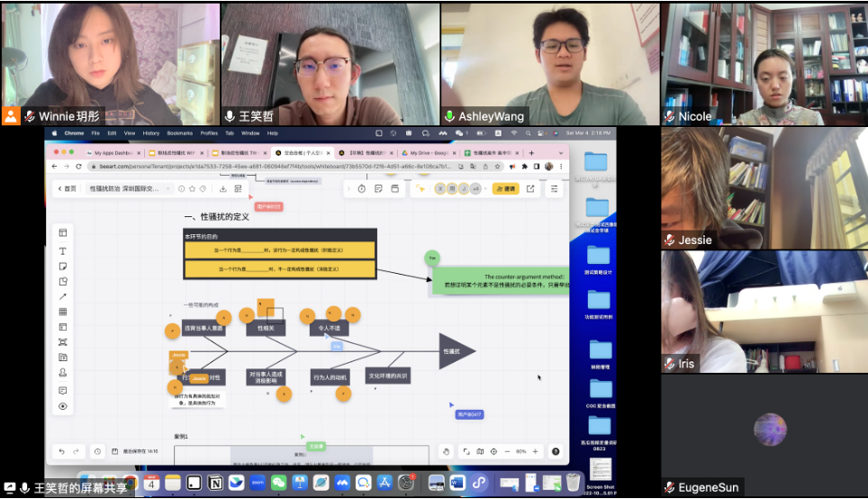Download the whiteboard via export icon
The width and height of the screenshot is (868, 499).
(x=223, y=189)
